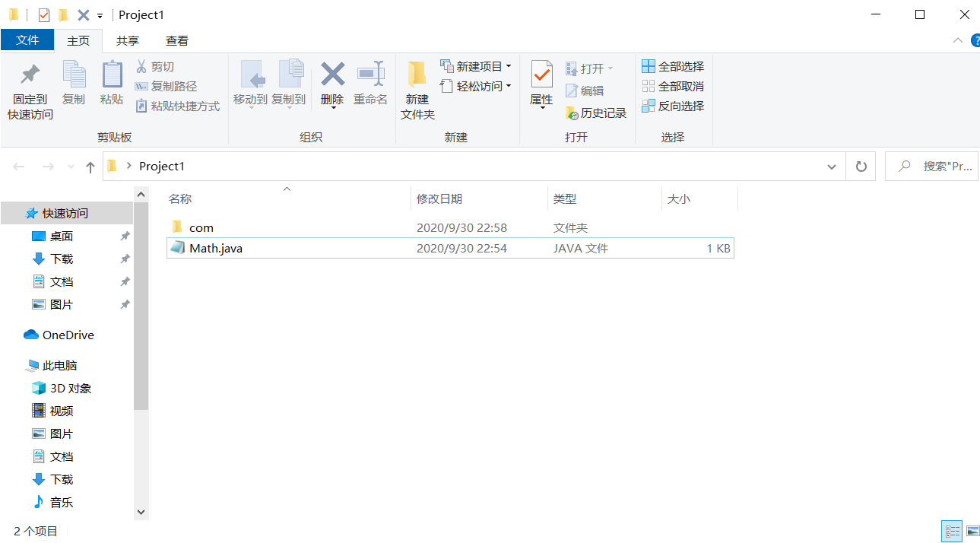Expand the 轻松访问 dropdown
Viewport: 980px width, 543px height.
coord(477,86)
